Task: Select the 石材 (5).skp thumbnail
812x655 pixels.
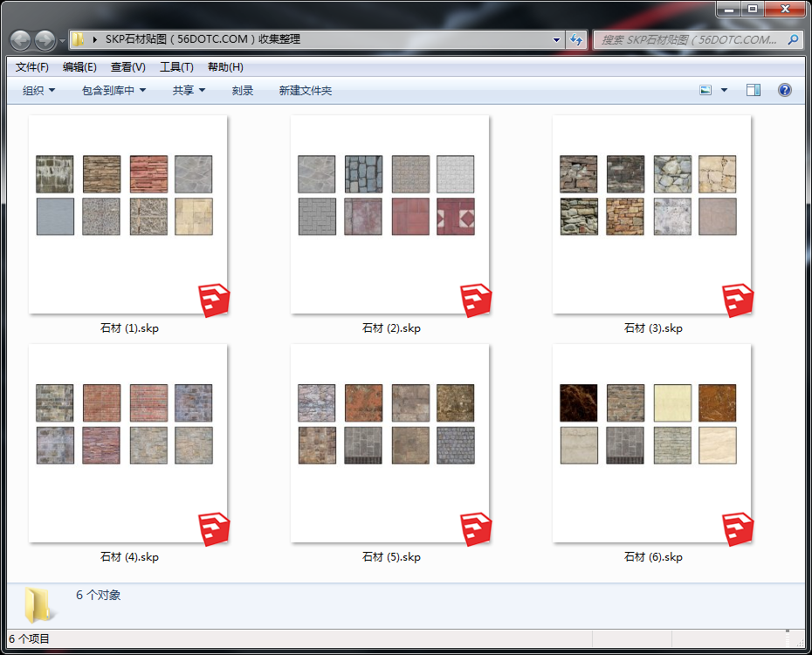Action: pos(389,443)
